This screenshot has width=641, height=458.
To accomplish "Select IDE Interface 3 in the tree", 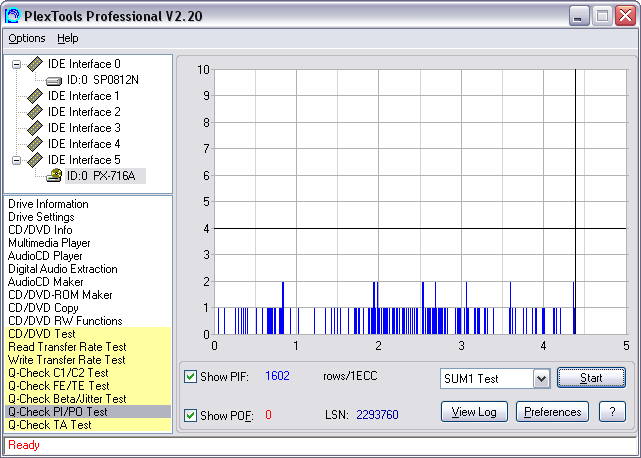I will point(84,128).
